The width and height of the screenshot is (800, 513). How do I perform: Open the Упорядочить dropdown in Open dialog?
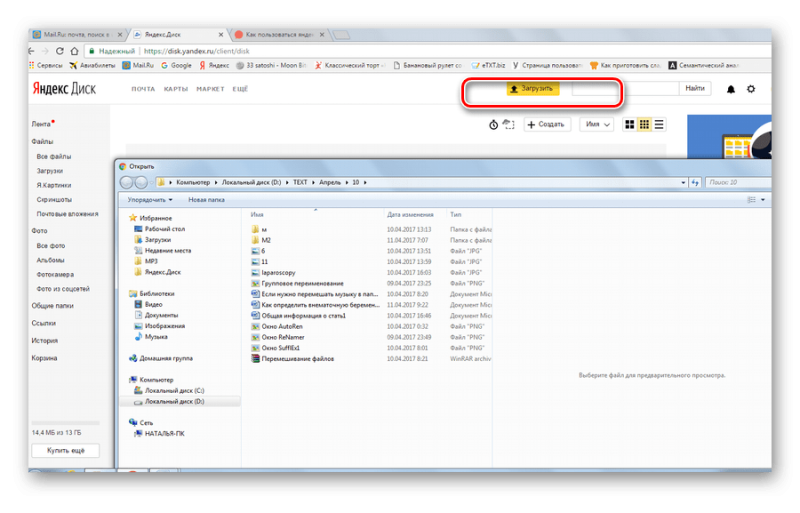pyautogui.click(x=149, y=200)
